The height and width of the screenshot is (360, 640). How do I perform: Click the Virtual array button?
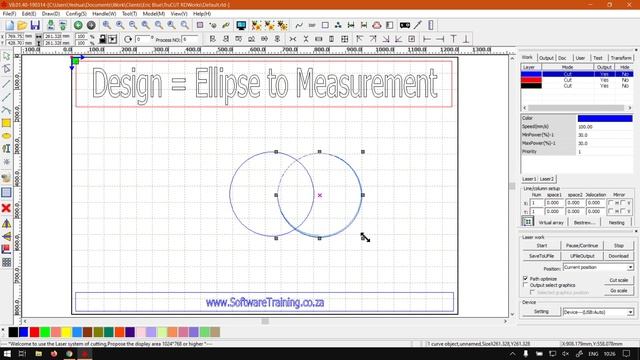point(551,222)
